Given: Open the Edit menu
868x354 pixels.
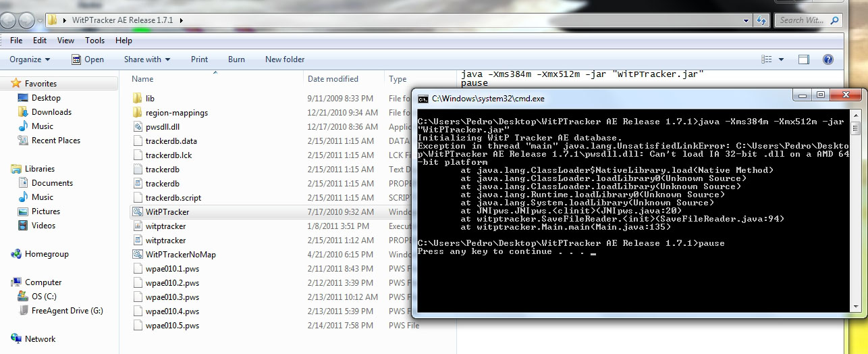Looking at the screenshot, I should 40,41.
